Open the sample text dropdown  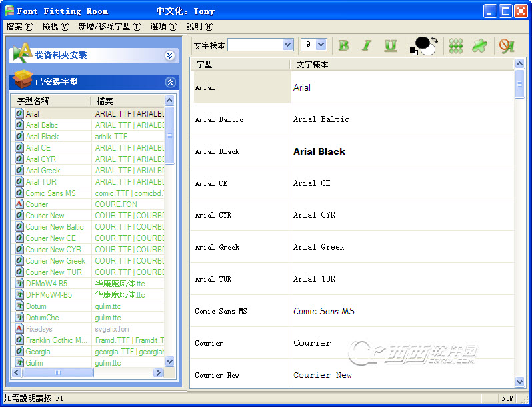point(288,45)
